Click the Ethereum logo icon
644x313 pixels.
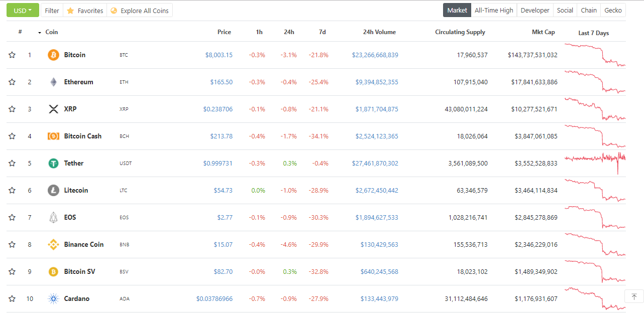[x=53, y=82]
